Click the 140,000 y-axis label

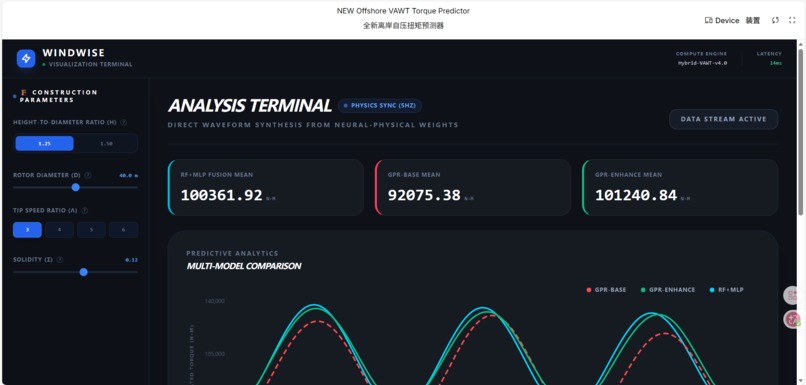(x=214, y=301)
